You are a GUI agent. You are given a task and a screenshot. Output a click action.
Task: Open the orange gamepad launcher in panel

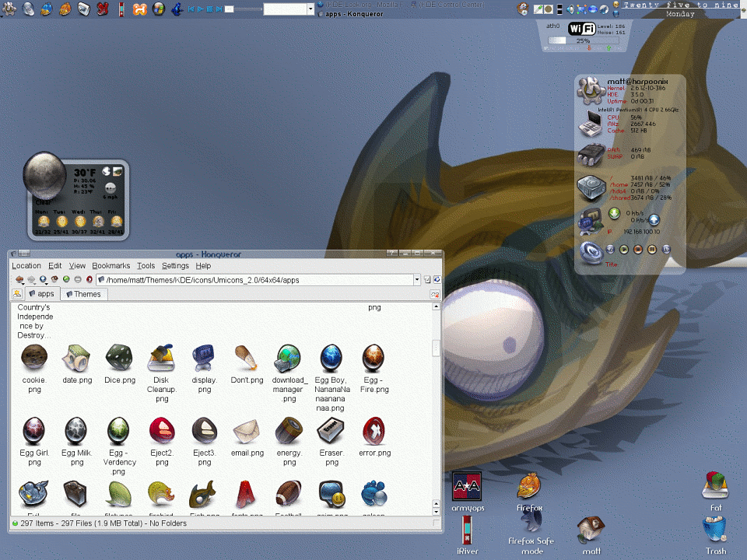[139, 9]
